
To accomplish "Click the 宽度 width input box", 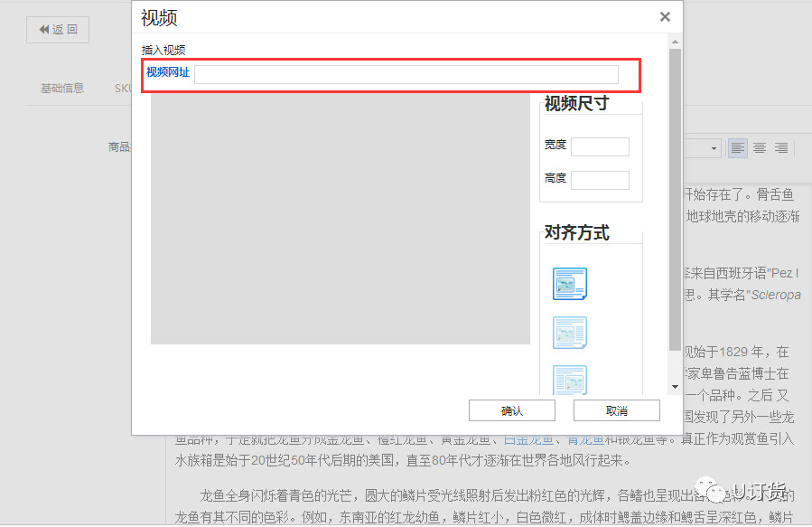I will click(600, 146).
